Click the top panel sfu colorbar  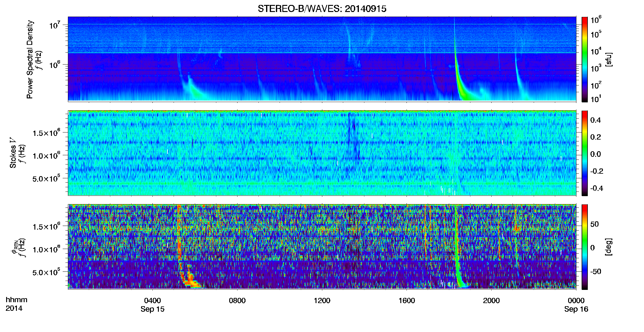[x=585, y=59]
